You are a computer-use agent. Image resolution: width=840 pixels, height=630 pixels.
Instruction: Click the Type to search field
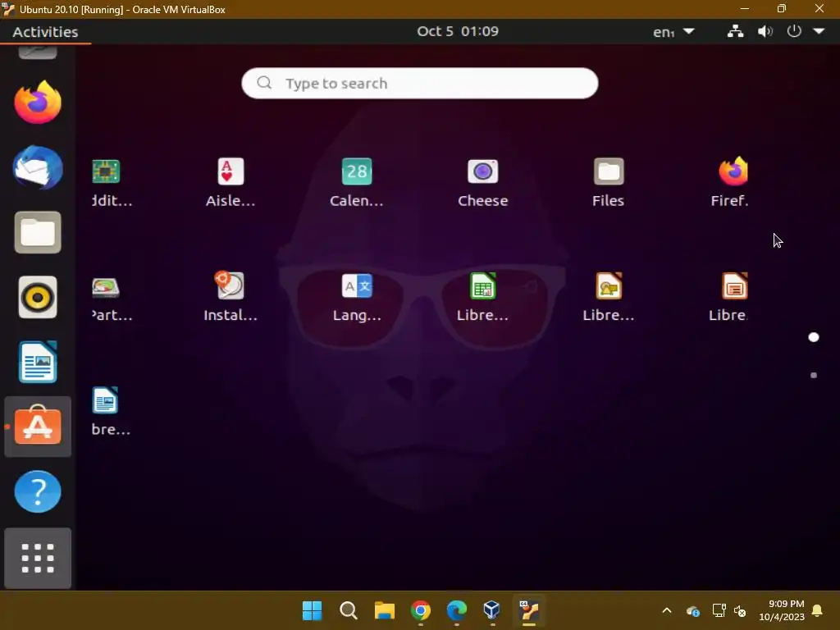pos(419,83)
